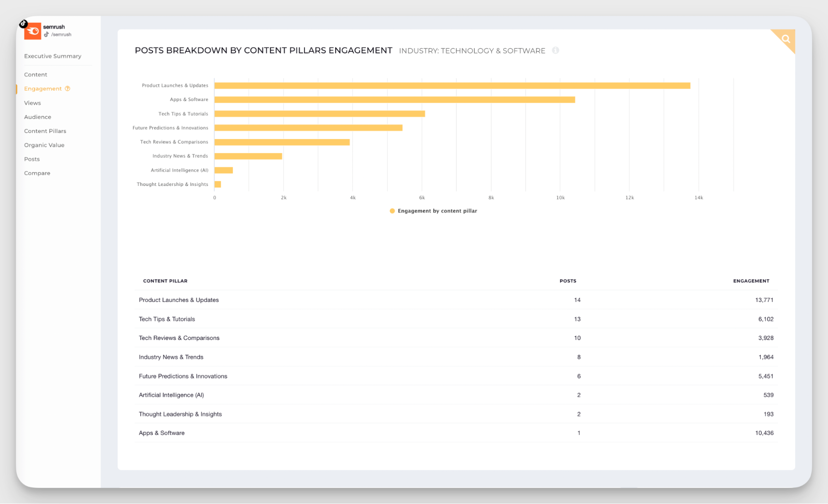Switch to the 'Posts' section

[31, 159]
